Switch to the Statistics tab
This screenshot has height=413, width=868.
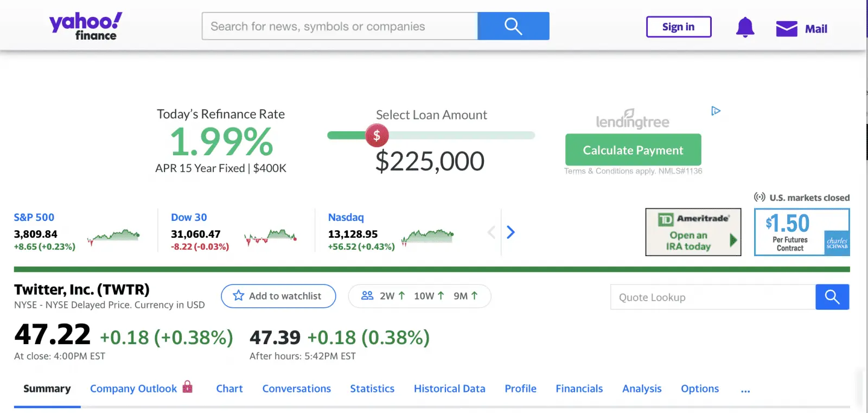point(372,389)
